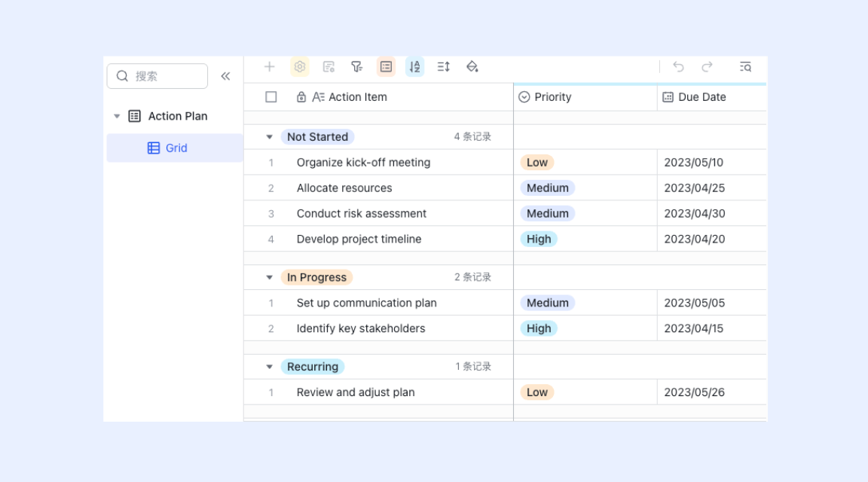Image resolution: width=868 pixels, height=482 pixels.
Task: Open find-in-table search icon
Action: [746, 67]
